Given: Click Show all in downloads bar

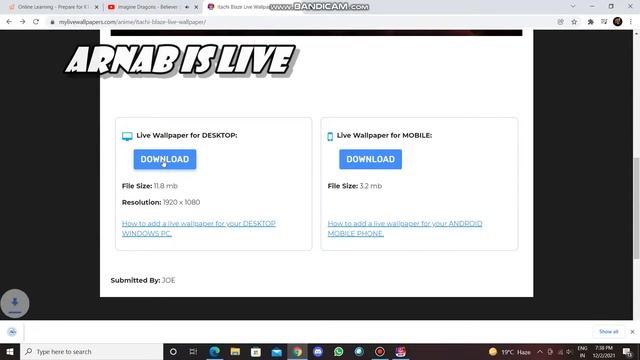Looking at the screenshot, I should point(609,332).
